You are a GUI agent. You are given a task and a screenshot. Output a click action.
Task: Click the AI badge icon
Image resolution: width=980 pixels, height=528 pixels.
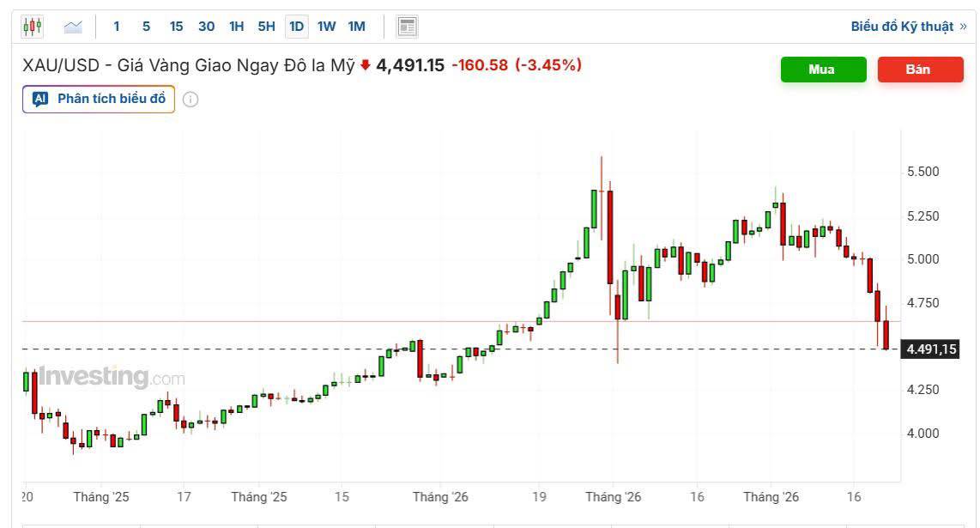coord(40,99)
